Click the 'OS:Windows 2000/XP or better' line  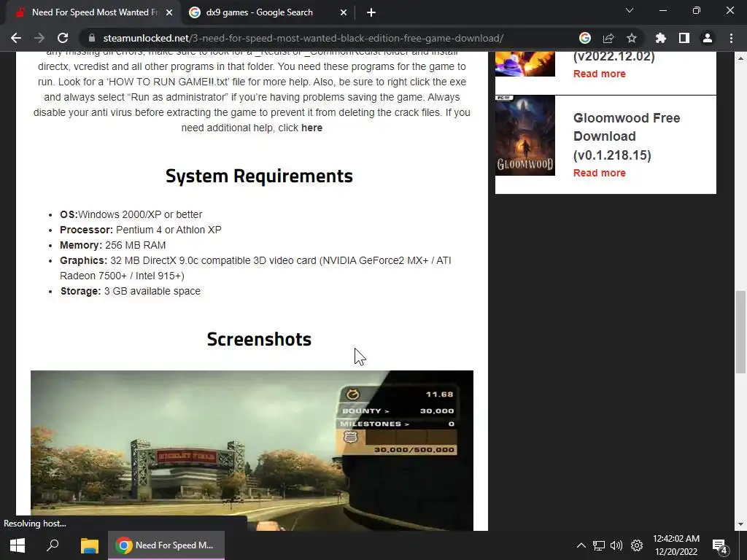pyautogui.click(x=131, y=214)
